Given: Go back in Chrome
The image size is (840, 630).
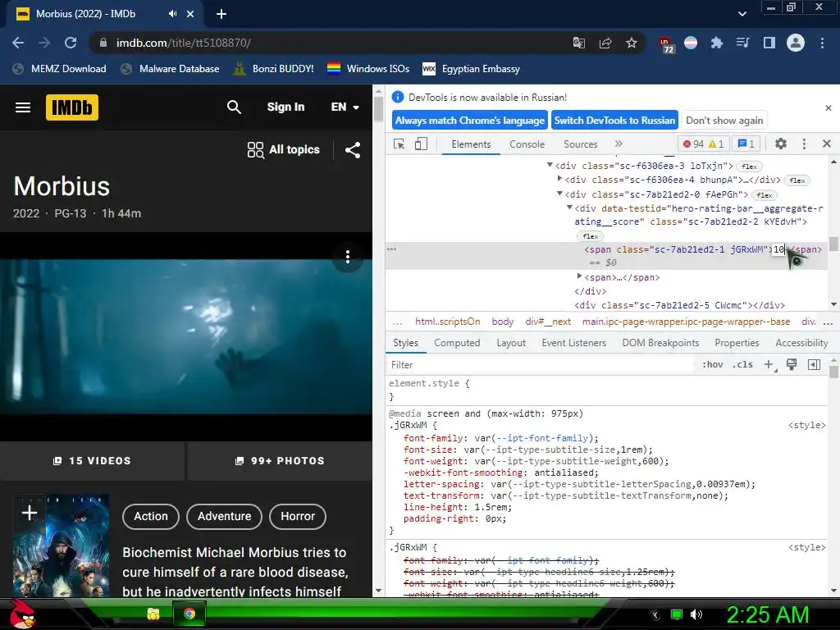Looking at the screenshot, I should tap(18, 43).
